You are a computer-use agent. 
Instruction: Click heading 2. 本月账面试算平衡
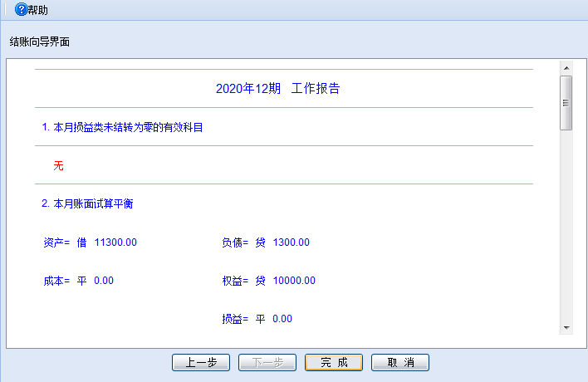point(87,203)
